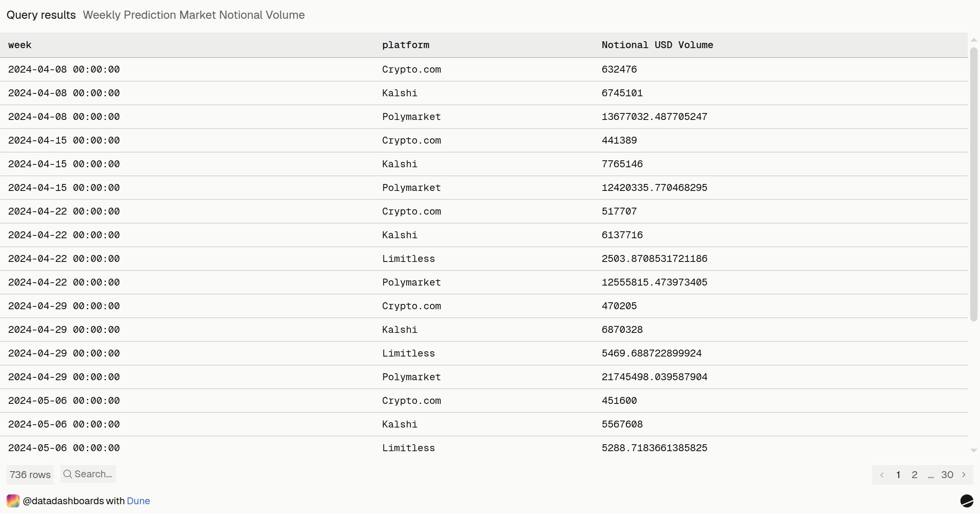980x514 pixels.
Task: Select the value 7765146
Action: [x=622, y=164]
